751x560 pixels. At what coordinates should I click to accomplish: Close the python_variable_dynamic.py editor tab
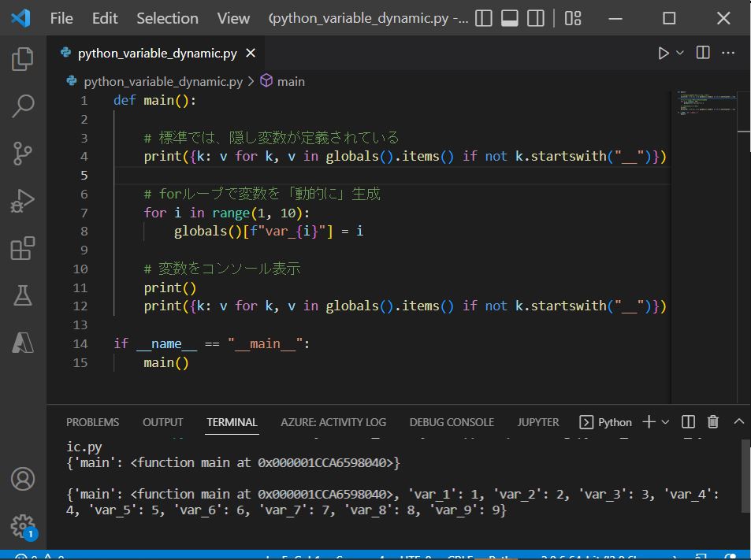251,53
